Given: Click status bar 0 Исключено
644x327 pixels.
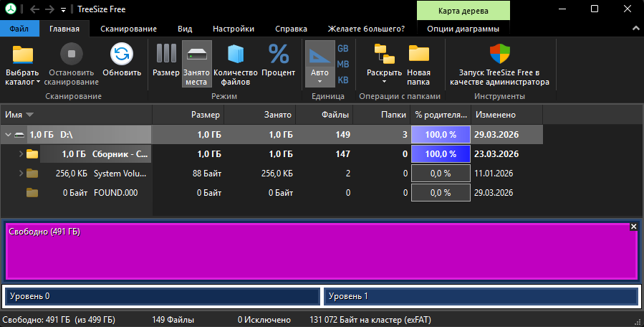Looking at the screenshot, I should (264, 320).
